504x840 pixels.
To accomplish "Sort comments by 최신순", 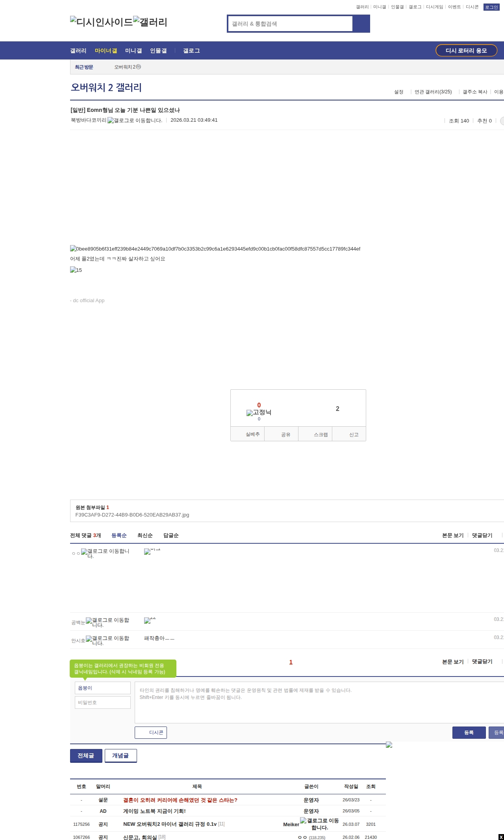I will pyautogui.click(x=145, y=535).
